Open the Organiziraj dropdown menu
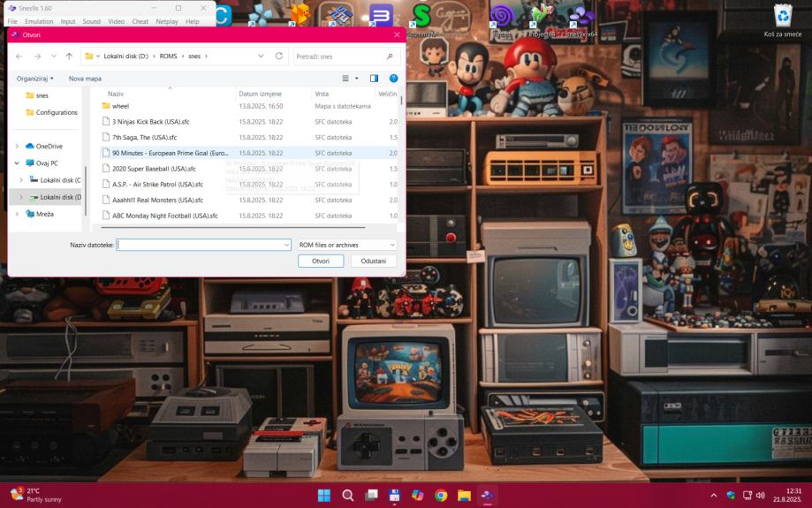The width and height of the screenshot is (812, 508). click(x=35, y=79)
